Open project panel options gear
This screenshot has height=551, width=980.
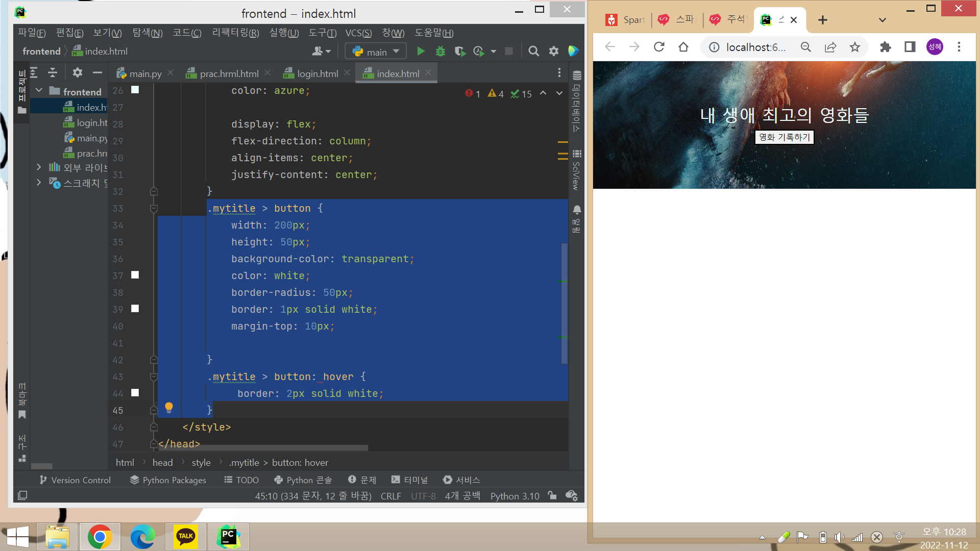pyautogui.click(x=77, y=72)
